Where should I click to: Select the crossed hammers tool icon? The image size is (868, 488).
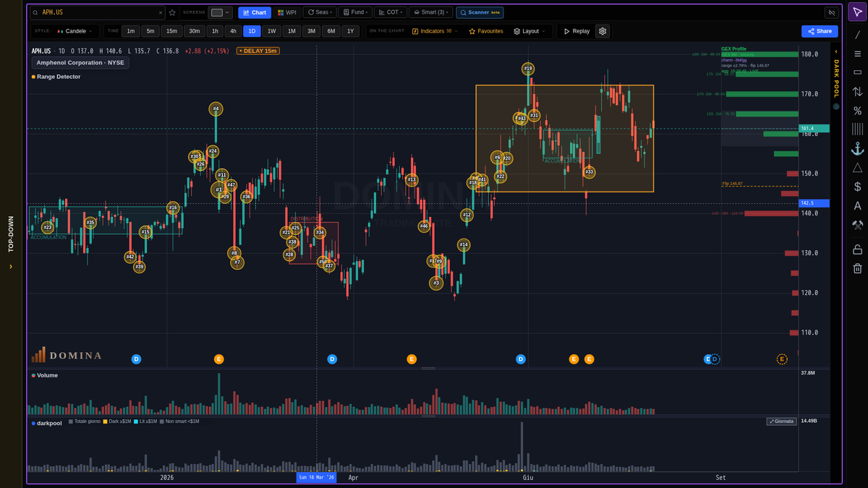tap(857, 225)
